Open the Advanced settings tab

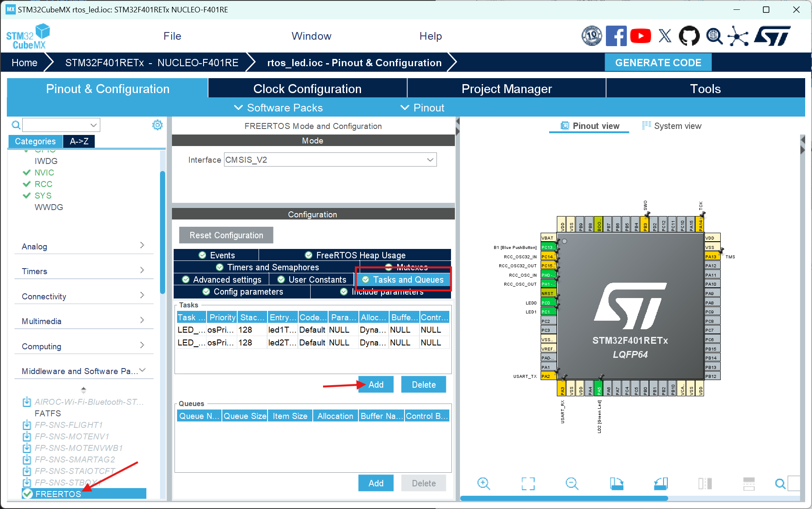tap(221, 280)
